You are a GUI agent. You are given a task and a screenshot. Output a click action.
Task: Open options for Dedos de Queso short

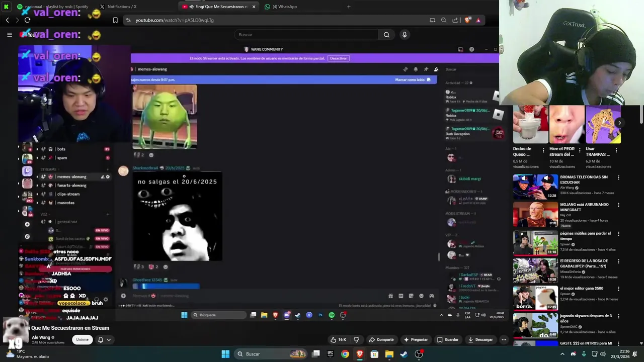[x=543, y=150]
